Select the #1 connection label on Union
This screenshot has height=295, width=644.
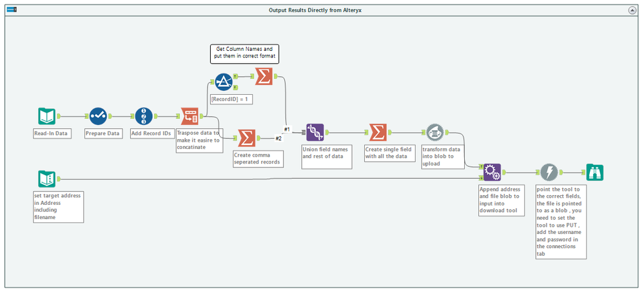(287, 129)
